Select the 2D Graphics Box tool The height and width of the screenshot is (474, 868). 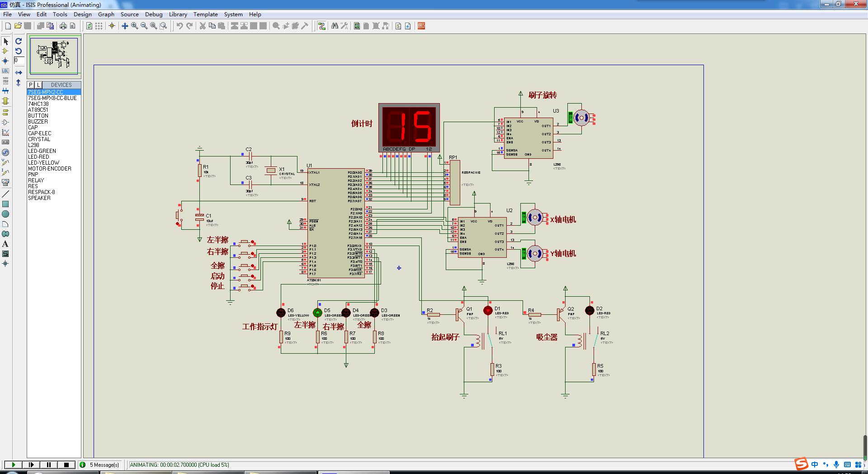point(5,204)
